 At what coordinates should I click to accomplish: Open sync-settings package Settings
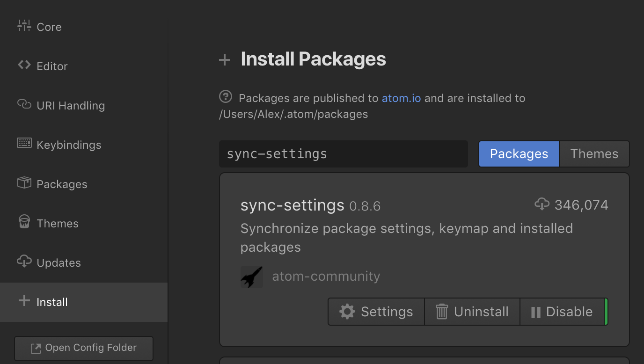(376, 312)
